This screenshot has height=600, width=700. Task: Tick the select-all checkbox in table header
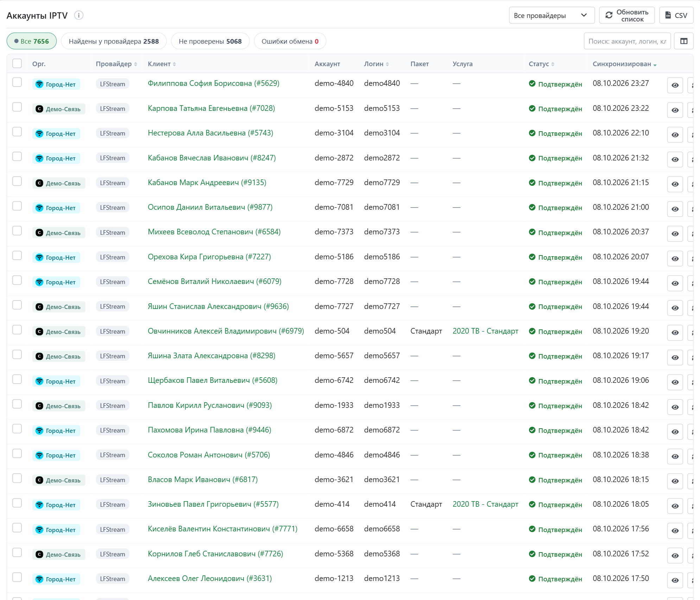pyautogui.click(x=17, y=63)
